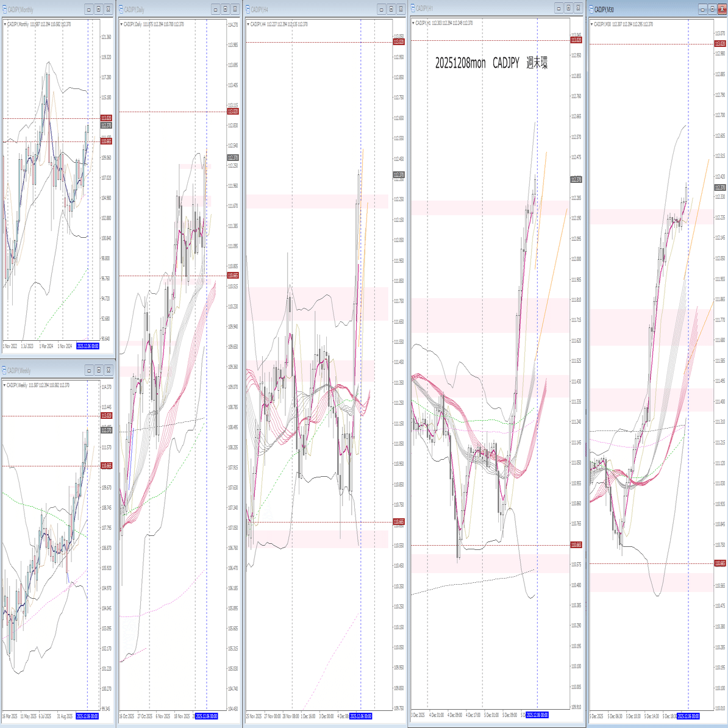Click current price 112.370 tag on H4 chart

(399, 175)
